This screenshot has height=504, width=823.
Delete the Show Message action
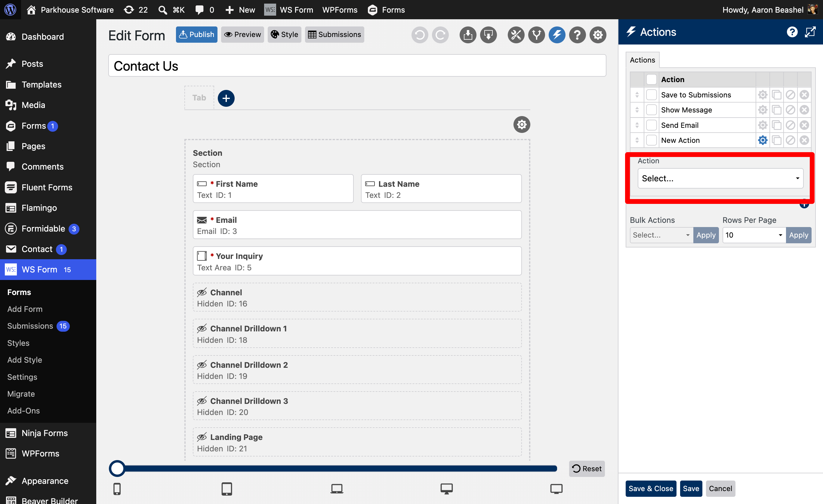(804, 110)
